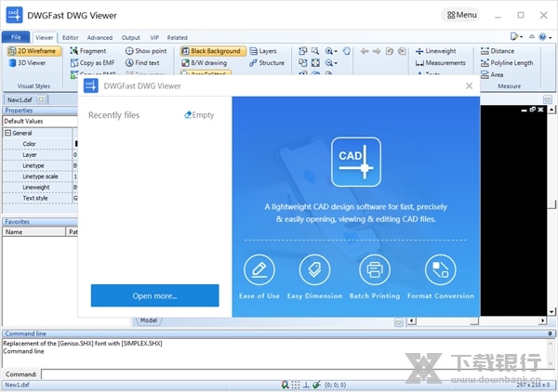Open the File menu
Screen dimensions: 558x392
pyautogui.click(x=16, y=37)
